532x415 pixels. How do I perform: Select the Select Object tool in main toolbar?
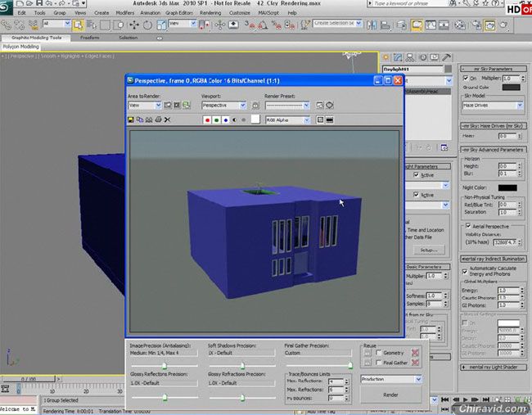click(78, 25)
